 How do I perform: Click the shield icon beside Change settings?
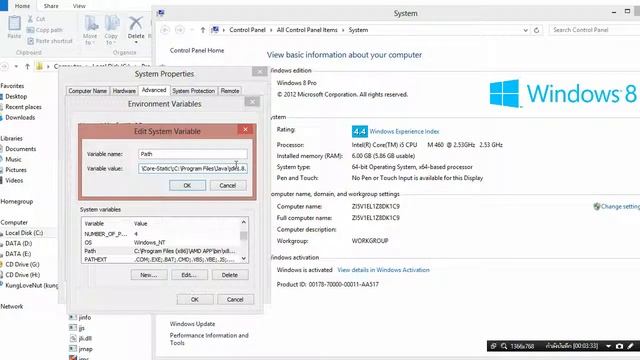point(597,206)
